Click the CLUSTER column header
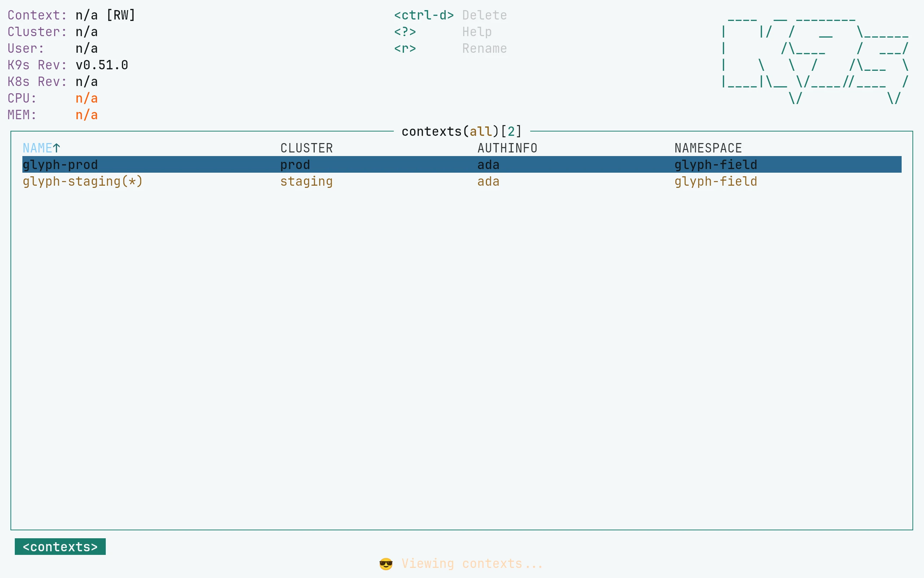 306,148
